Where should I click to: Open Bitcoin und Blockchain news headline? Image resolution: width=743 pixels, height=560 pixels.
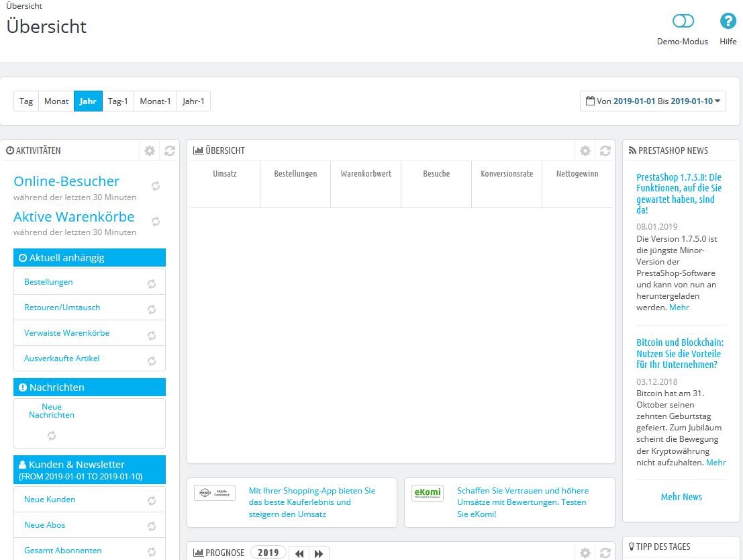[680, 353]
